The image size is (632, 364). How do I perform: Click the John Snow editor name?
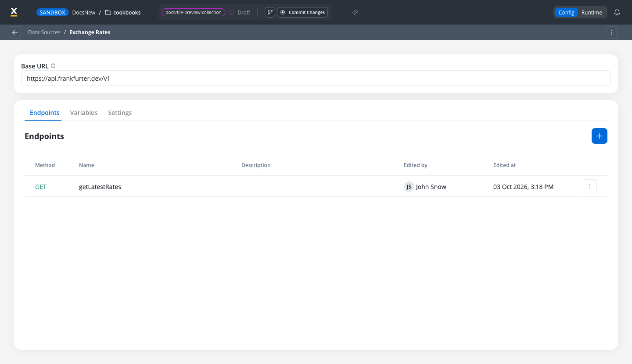431,187
